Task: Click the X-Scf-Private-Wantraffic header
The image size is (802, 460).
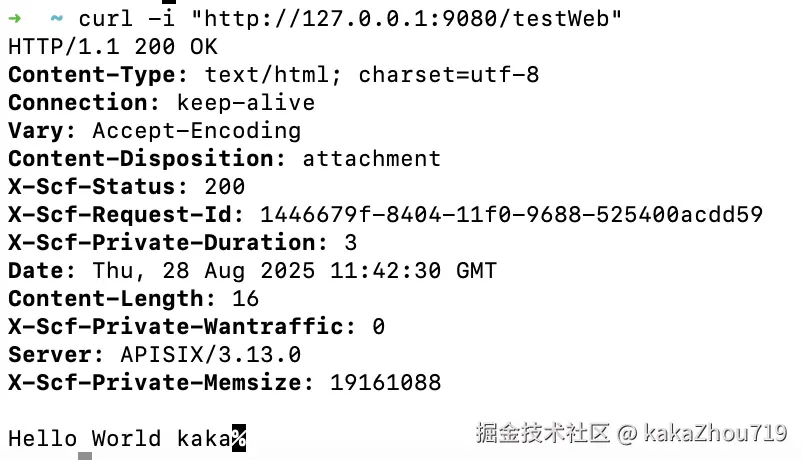Action: pos(182,327)
